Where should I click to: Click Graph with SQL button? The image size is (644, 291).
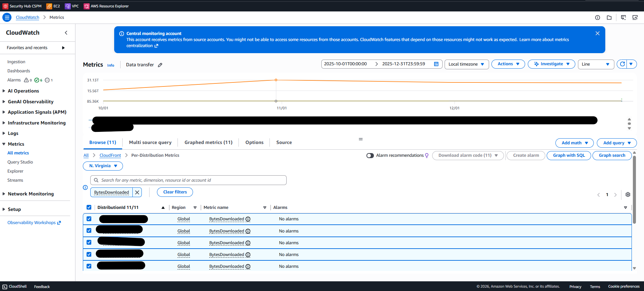[x=569, y=155]
